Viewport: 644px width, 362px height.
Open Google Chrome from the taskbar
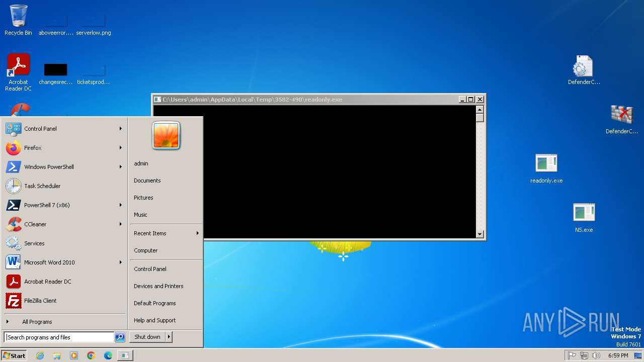(91, 355)
